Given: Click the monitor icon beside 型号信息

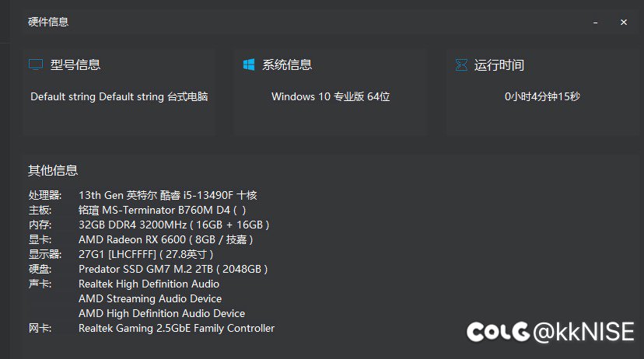Looking at the screenshot, I should tap(36, 64).
